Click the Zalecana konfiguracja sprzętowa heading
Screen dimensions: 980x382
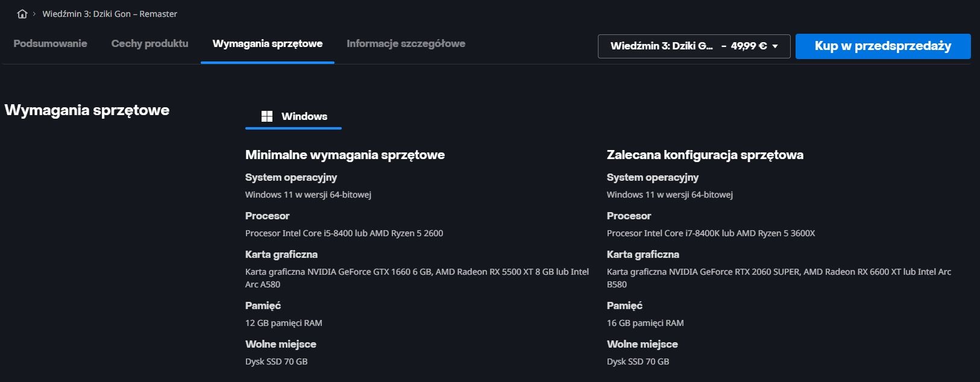click(x=705, y=155)
